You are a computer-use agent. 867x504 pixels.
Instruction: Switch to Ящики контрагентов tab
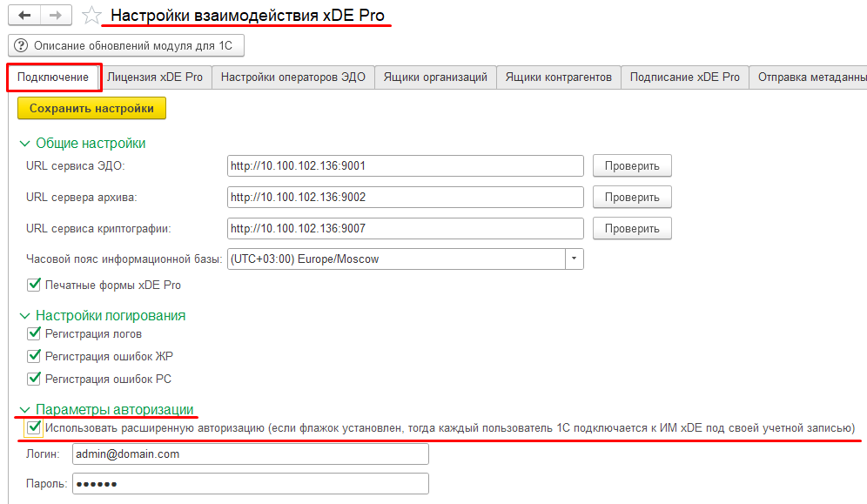pyautogui.click(x=559, y=77)
